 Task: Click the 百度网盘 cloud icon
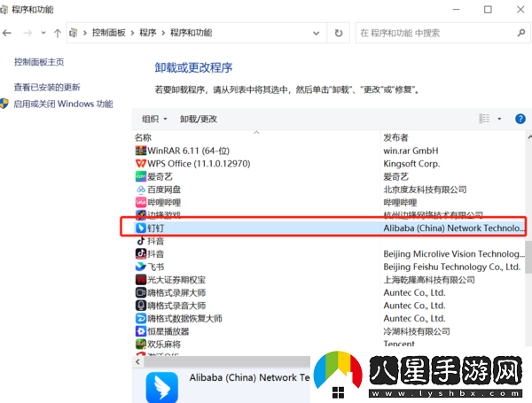(x=141, y=190)
